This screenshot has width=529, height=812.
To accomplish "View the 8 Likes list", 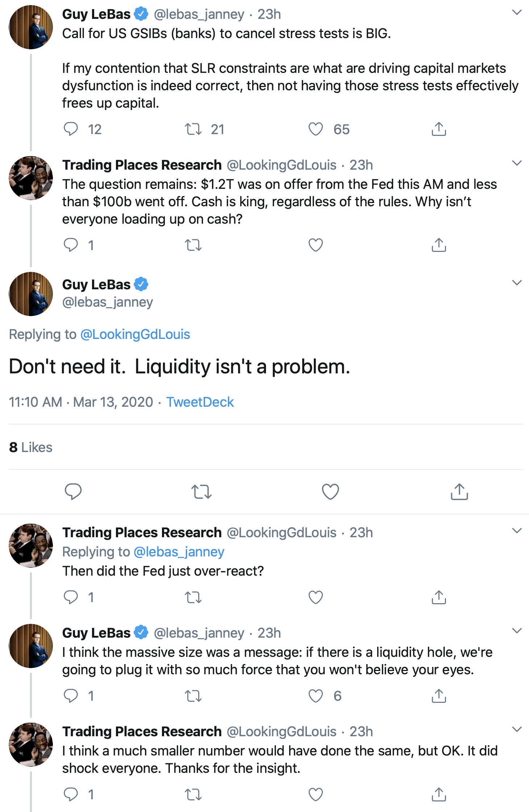I will (31, 447).
